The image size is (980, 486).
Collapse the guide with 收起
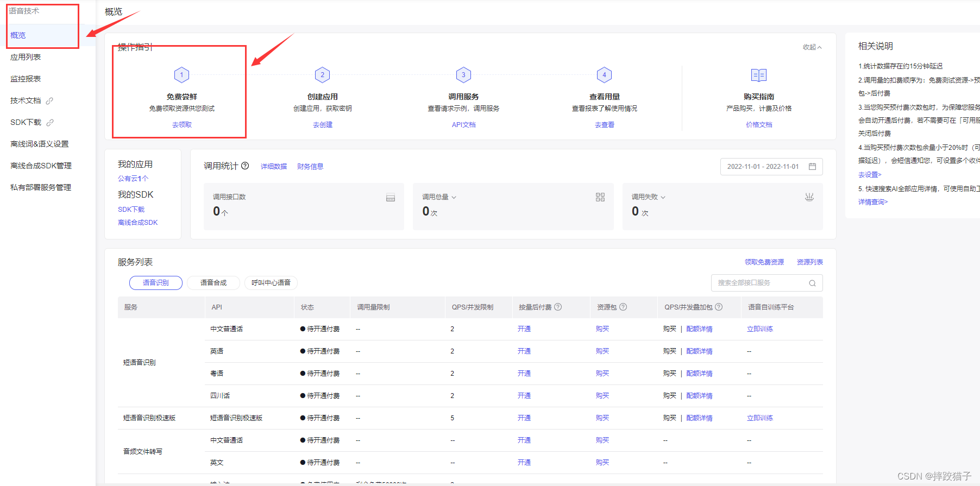coord(812,47)
